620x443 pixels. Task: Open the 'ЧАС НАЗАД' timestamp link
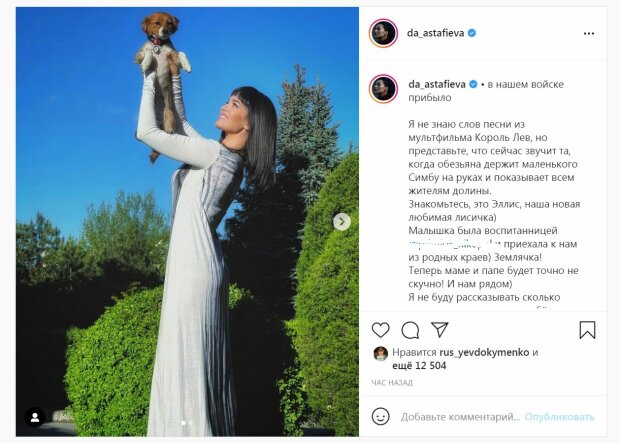[x=392, y=383]
